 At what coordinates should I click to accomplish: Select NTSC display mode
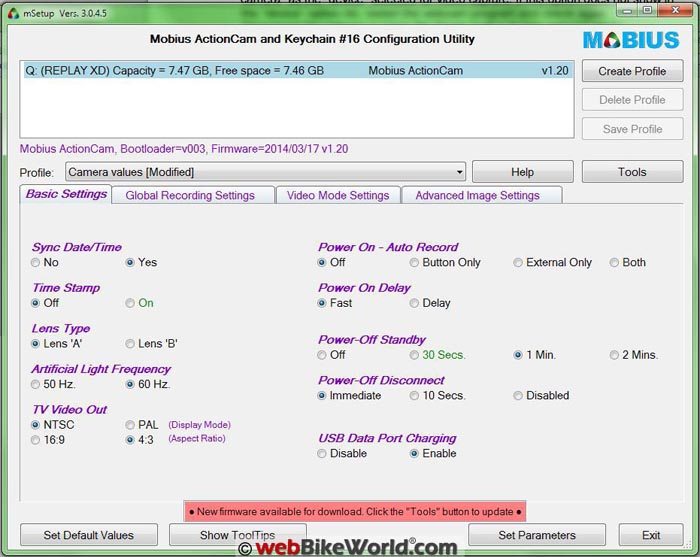(x=35, y=424)
